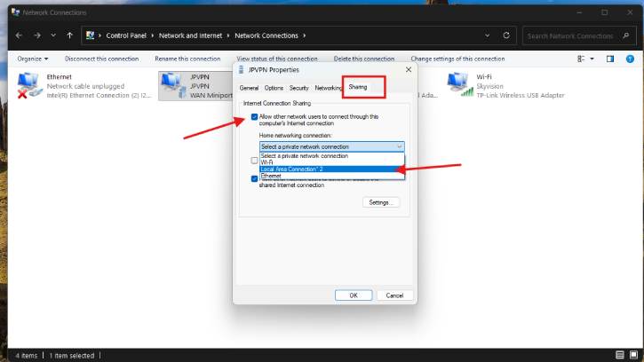Choose Wi-Fi in the dropdown list
The height and width of the screenshot is (362, 644).
pyautogui.click(x=332, y=162)
